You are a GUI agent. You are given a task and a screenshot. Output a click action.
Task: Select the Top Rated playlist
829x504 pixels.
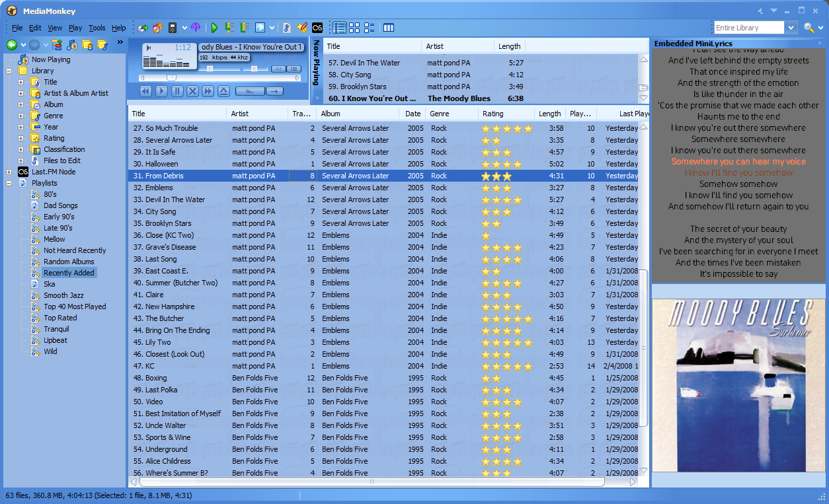pos(60,318)
